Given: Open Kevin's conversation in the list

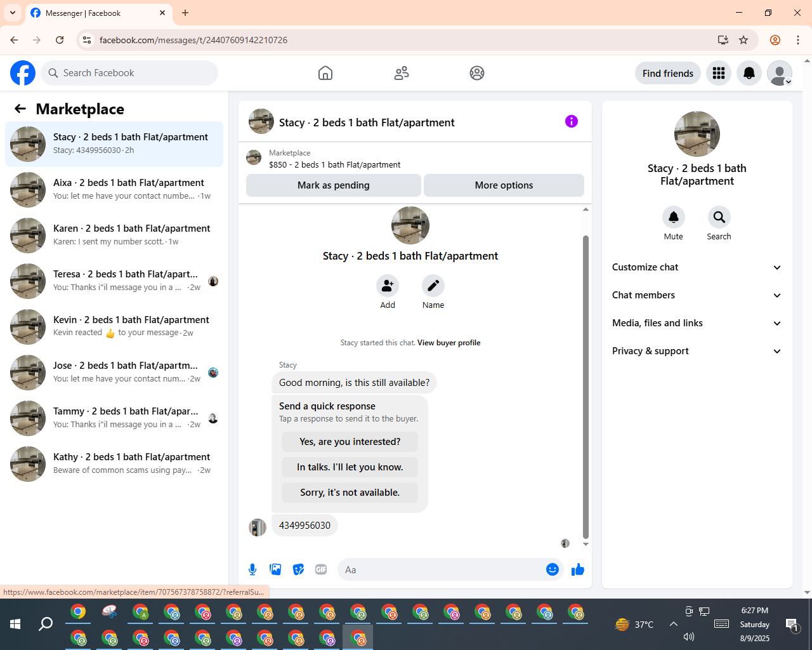Looking at the screenshot, I should (114, 327).
